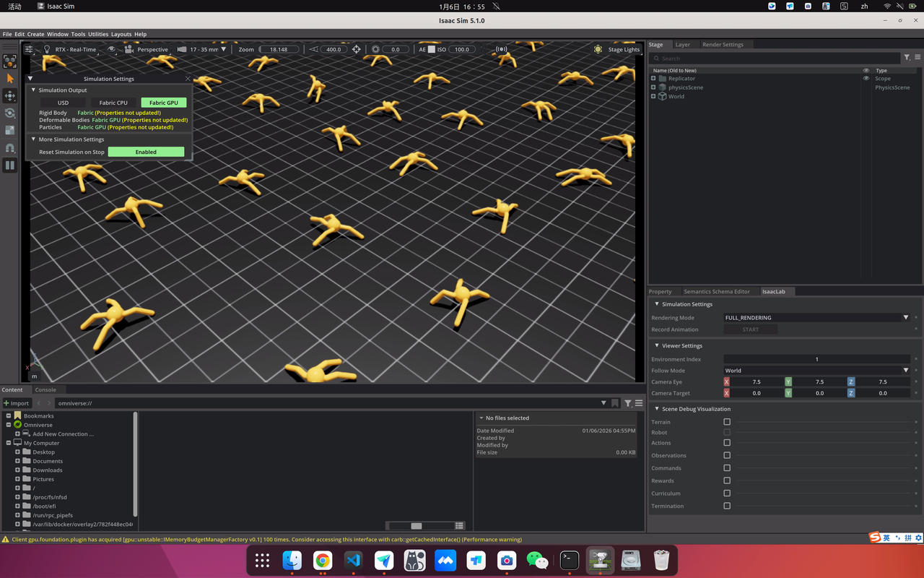Open the Utilities menu
Image resolution: width=924 pixels, height=578 pixels.
pos(98,34)
